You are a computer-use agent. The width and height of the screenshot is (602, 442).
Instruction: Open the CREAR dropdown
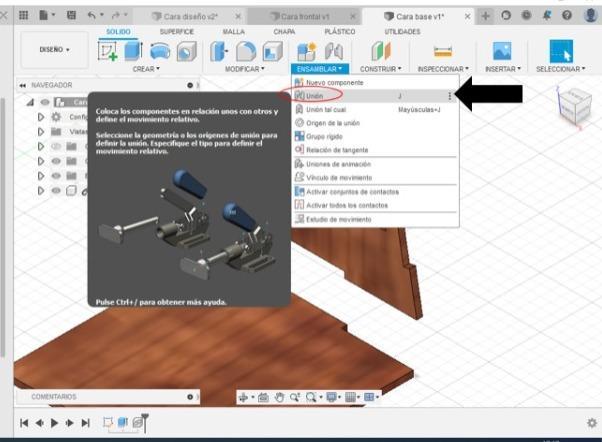pyautogui.click(x=146, y=69)
